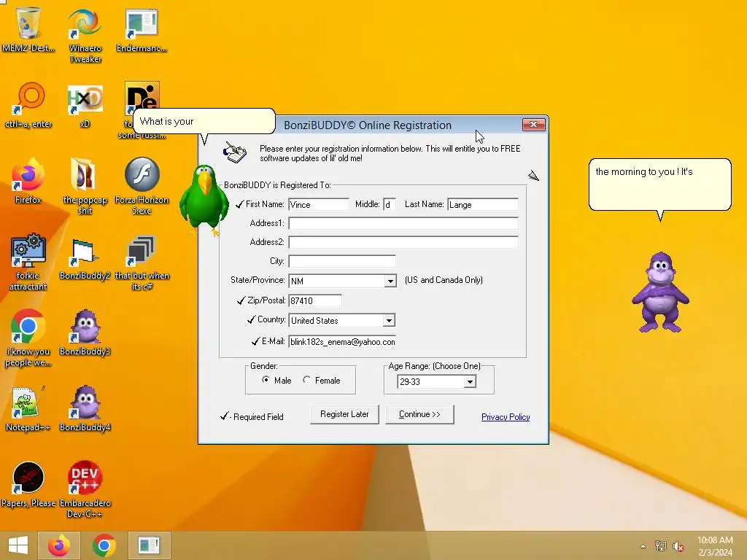Click the First Name field
The height and width of the screenshot is (560, 747).
[x=318, y=204]
